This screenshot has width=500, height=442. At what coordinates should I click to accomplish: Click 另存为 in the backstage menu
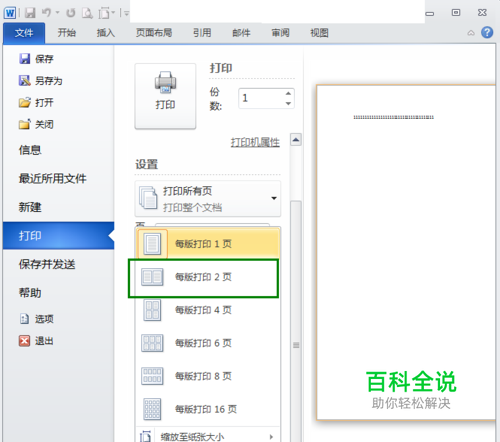[x=41, y=81]
